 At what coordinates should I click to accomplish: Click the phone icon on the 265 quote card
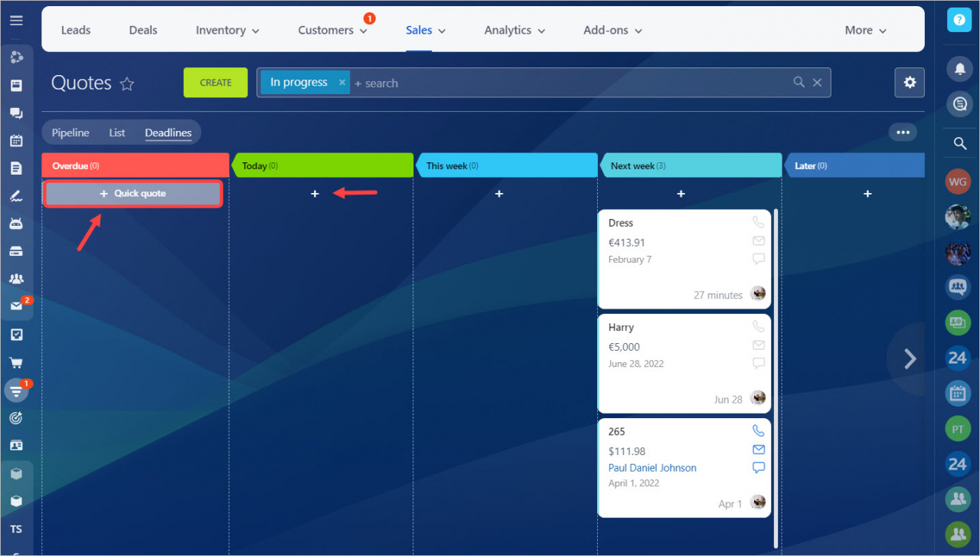pyautogui.click(x=758, y=430)
